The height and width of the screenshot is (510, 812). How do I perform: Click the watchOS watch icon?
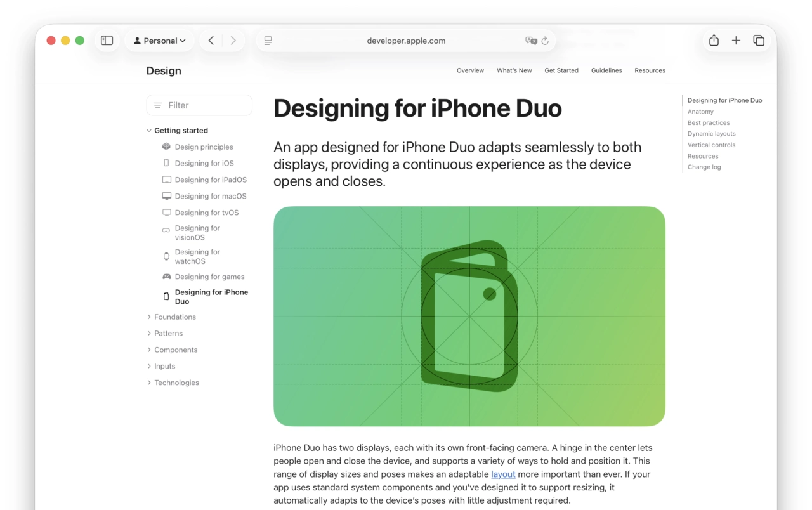166,256
